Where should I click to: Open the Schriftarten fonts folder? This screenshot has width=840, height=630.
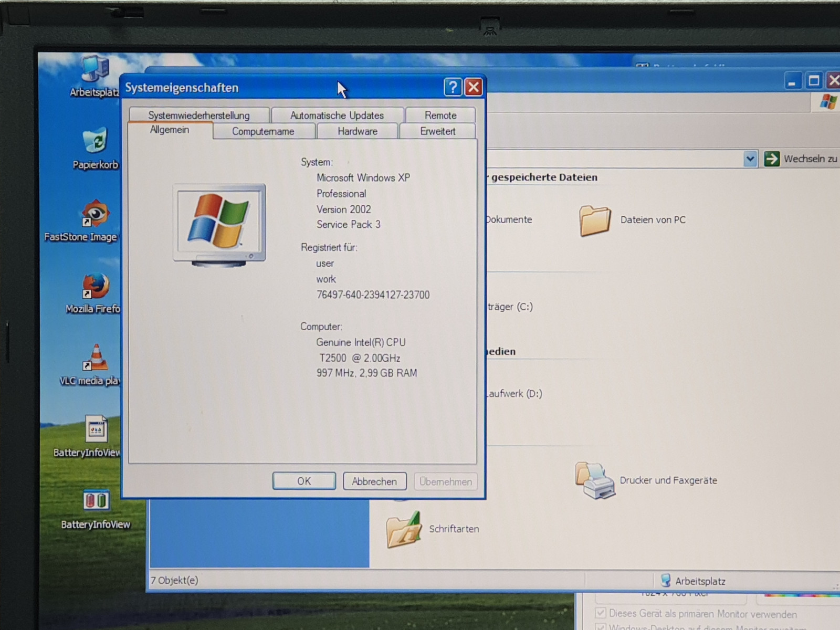pos(404,529)
